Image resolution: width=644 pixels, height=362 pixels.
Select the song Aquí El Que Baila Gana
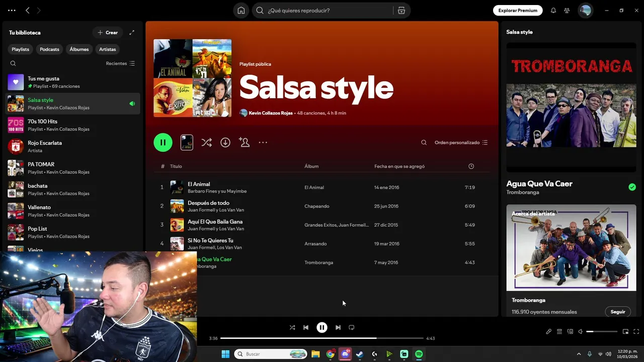point(215,222)
